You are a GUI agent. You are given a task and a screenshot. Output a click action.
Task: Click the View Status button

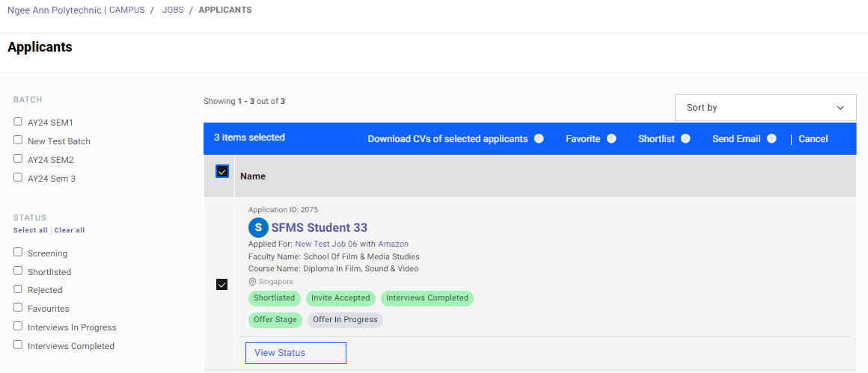[296, 353]
